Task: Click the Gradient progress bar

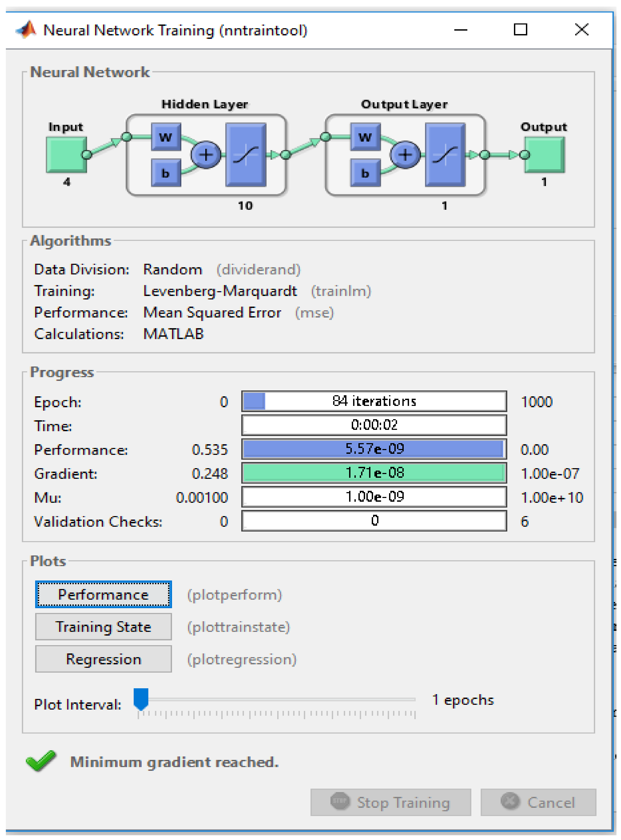Action: coord(374,473)
